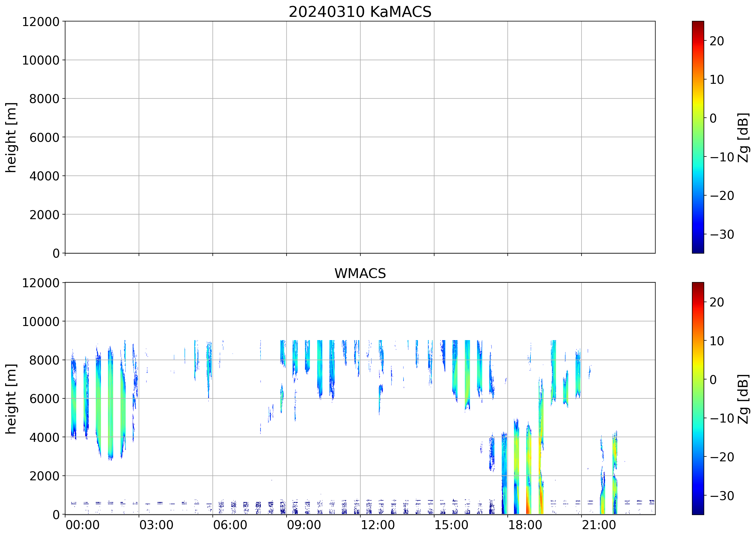Screen dimensions: 756x537
Task: Click the 15:00 time tick label
Action: pyautogui.click(x=451, y=525)
